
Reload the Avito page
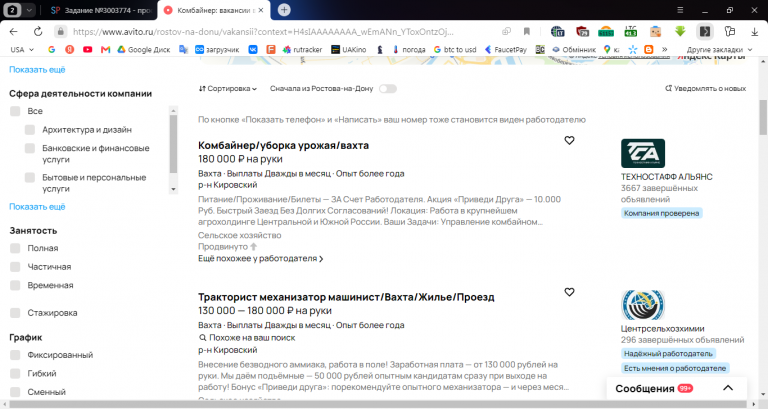38,31
